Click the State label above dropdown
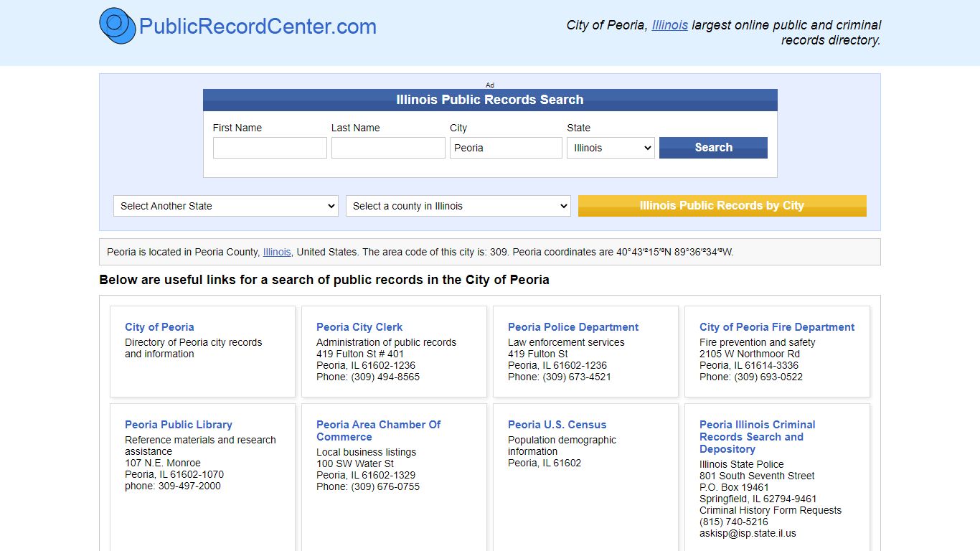The height and width of the screenshot is (551, 980). 579,128
